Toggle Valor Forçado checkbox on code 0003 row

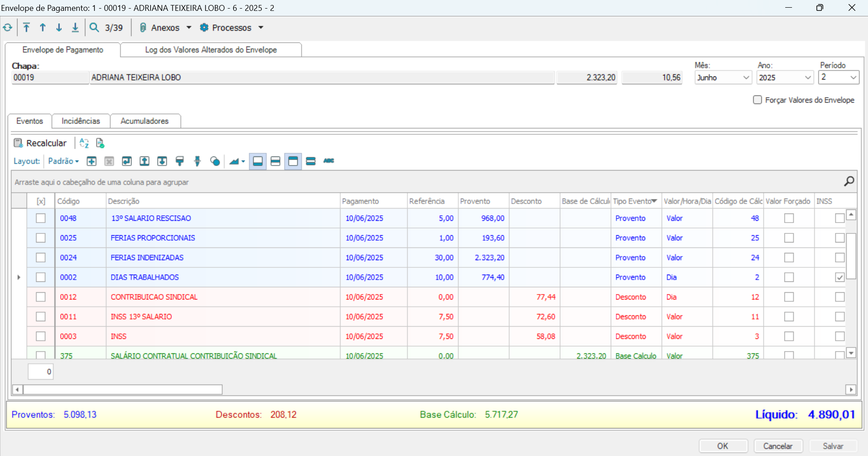(x=789, y=336)
